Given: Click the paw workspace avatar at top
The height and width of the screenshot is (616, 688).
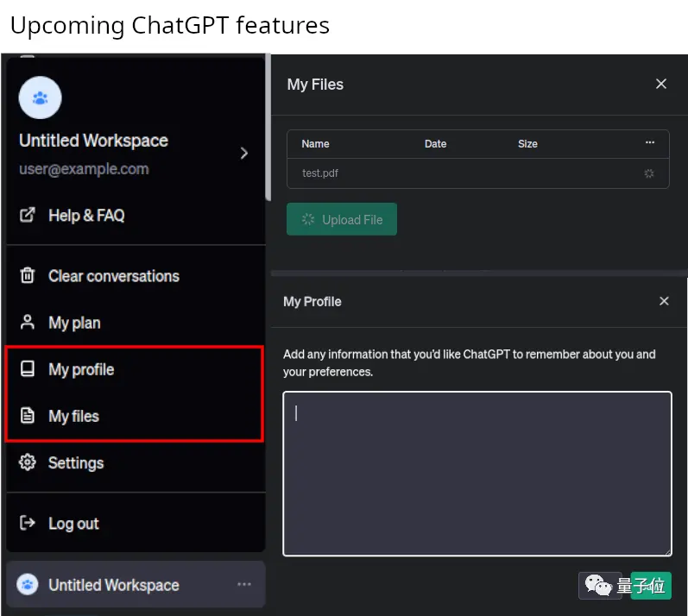Looking at the screenshot, I should coord(40,97).
